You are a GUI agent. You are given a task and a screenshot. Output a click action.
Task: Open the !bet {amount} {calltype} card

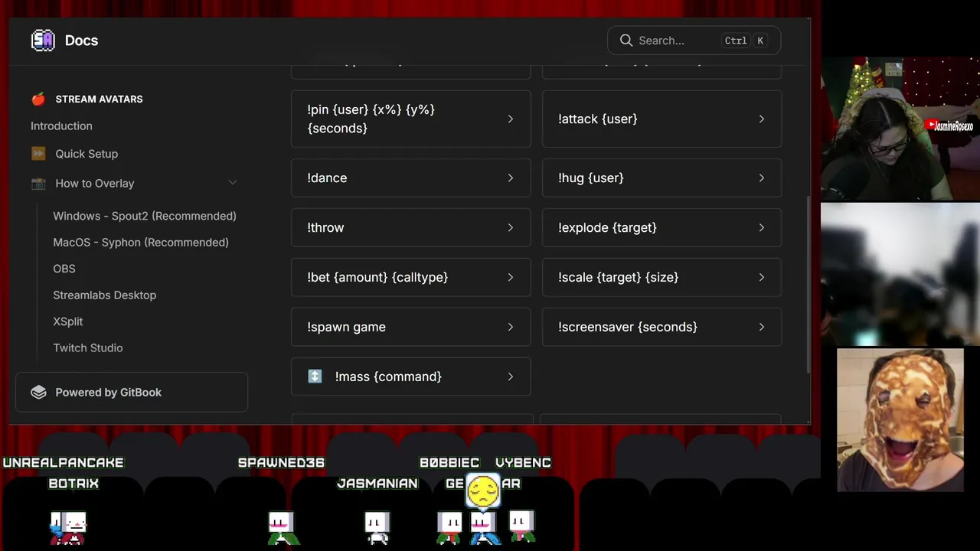point(411,277)
